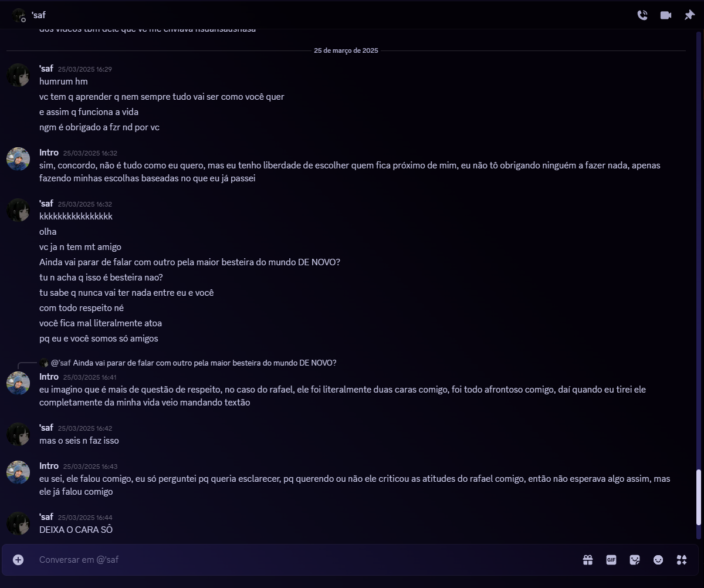Viewport: 704px width, 588px height.
Task: Click Intro username at 16:32 message
Action: [49, 153]
